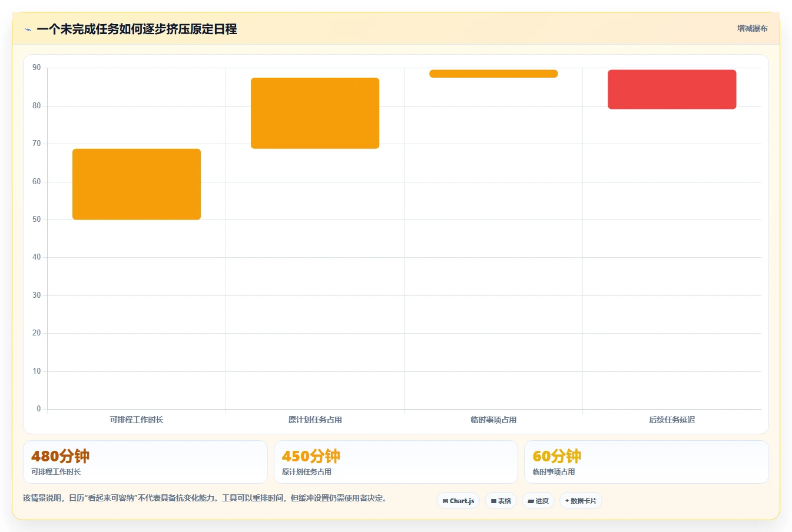Click the y-axis value 20
The image size is (792, 532).
coord(37,333)
